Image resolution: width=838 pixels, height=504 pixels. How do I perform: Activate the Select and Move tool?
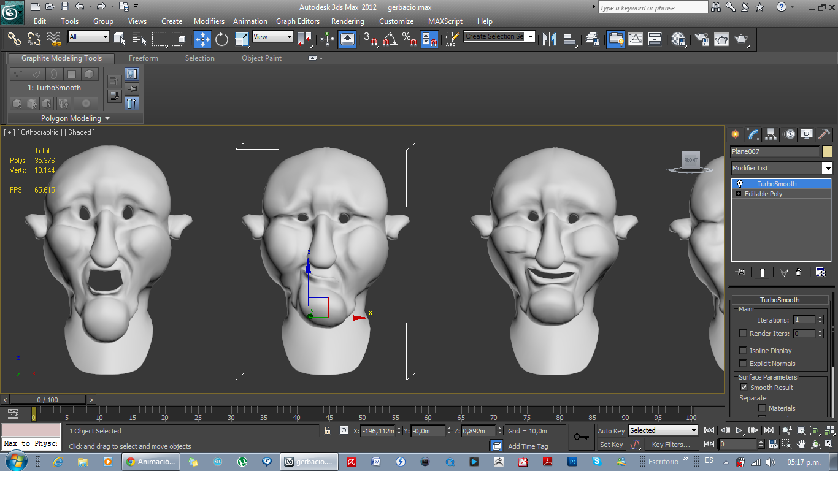point(202,39)
